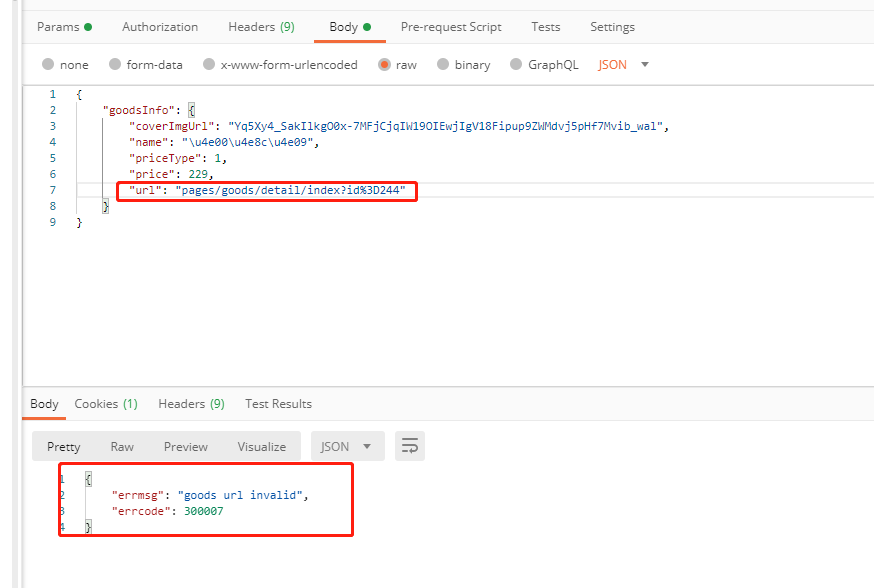Select the Pretty response view

(64, 446)
